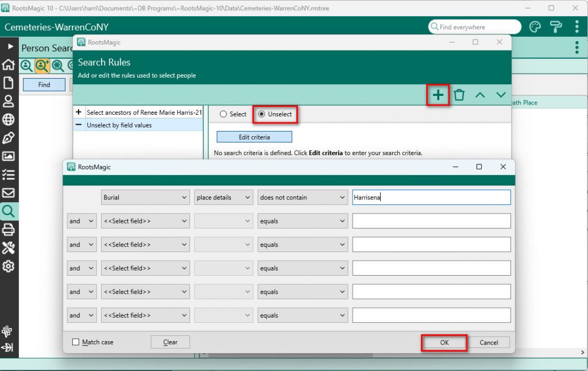This screenshot has height=371, width=588.
Task: Open the does not contain operator dropdown
Action: (x=302, y=198)
